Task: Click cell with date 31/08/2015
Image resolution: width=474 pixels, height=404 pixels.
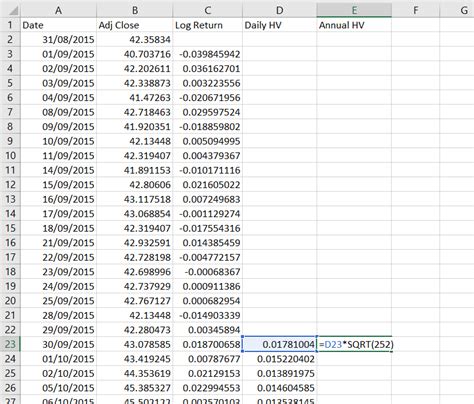Action: 58,39
